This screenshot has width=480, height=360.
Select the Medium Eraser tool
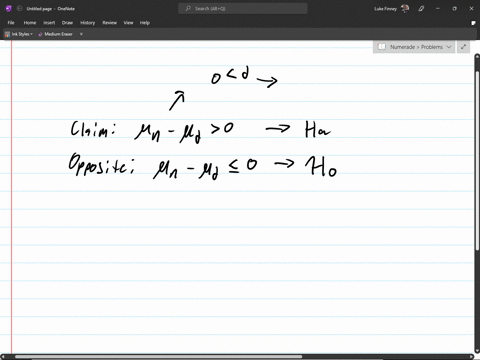click(x=55, y=34)
